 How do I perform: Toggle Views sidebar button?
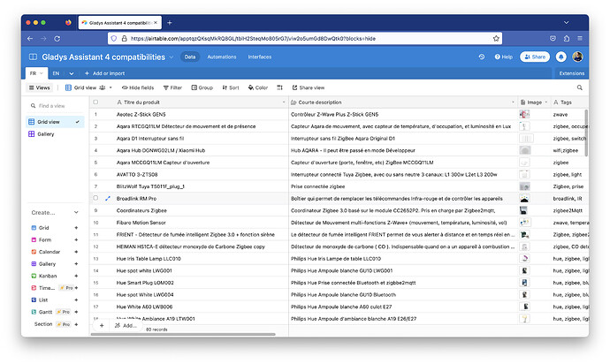pos(40,87)
